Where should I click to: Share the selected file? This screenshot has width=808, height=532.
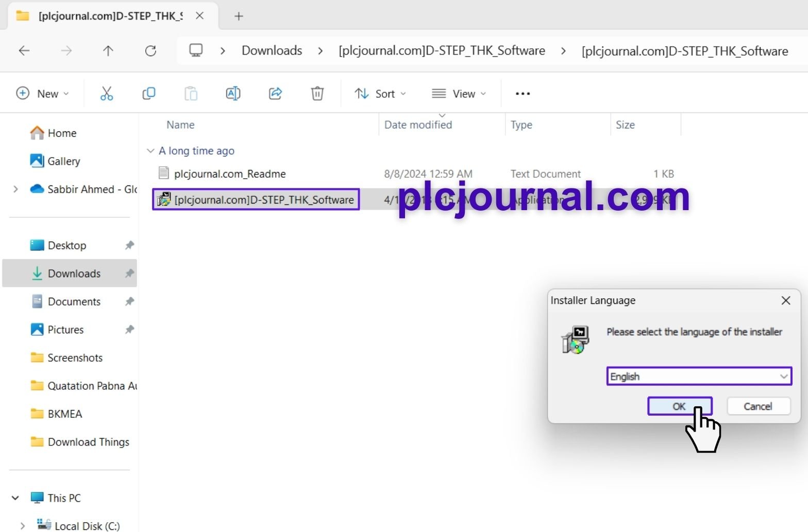[275, 93]
